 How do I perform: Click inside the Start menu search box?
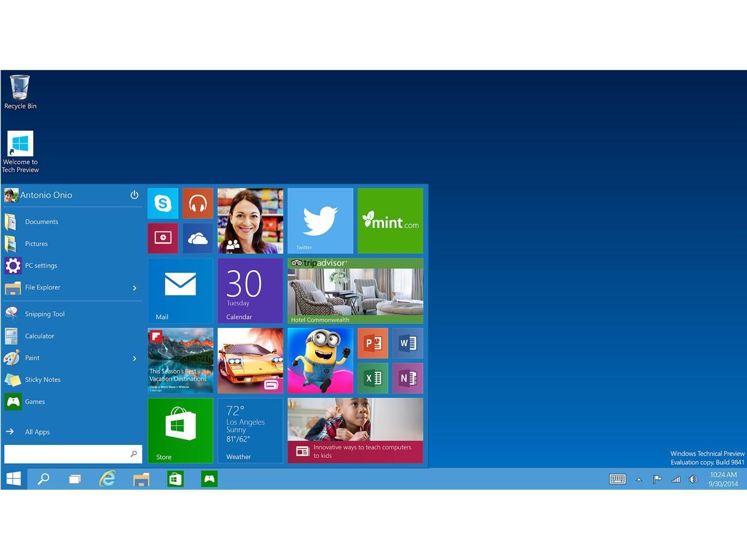(67, 453)
